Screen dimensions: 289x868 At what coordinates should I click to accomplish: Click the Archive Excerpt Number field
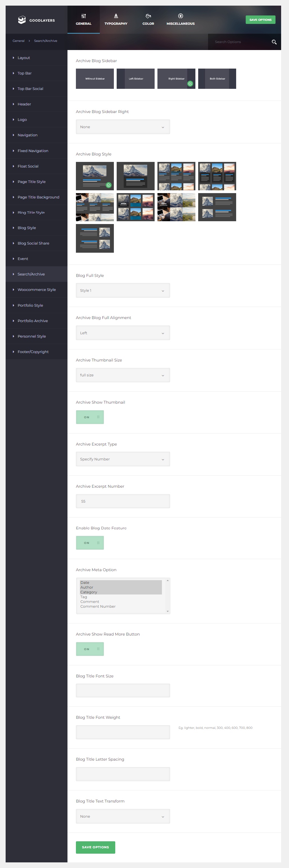coord(123,501)
